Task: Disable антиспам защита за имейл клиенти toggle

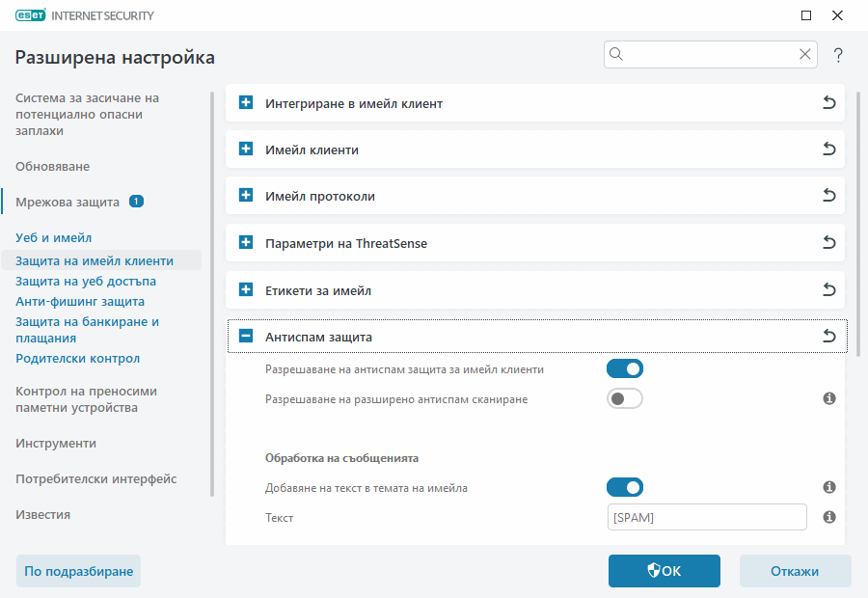Action: tap(624, 368)
